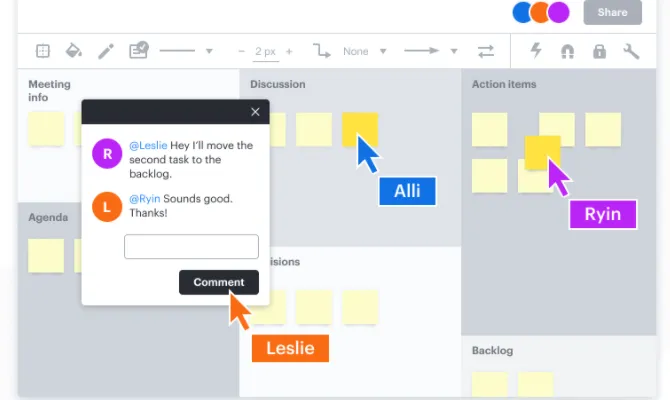Select the pencil line color tool
Image resolution: width=670 pixels, height=400 pixels.
click(x=105, y=51)
